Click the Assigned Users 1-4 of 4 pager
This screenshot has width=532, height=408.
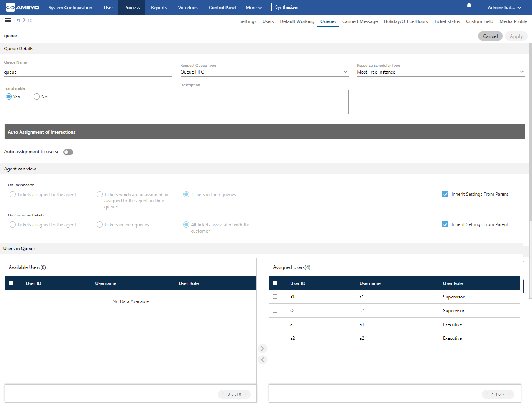(x=498, y=394)
